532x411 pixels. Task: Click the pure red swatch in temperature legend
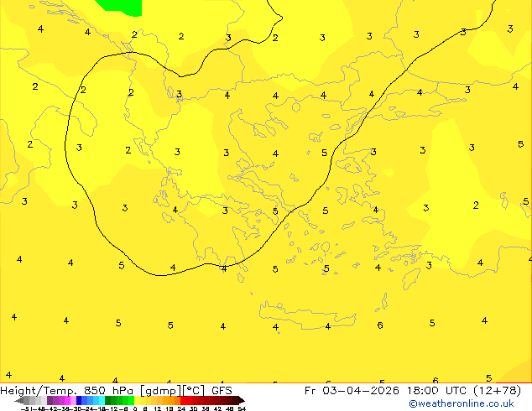tap(183, 400)
